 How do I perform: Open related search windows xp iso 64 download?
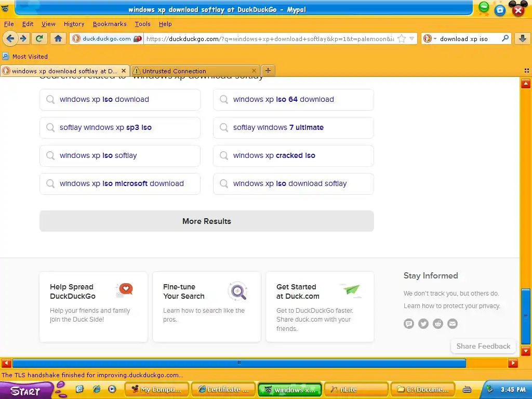293,99
